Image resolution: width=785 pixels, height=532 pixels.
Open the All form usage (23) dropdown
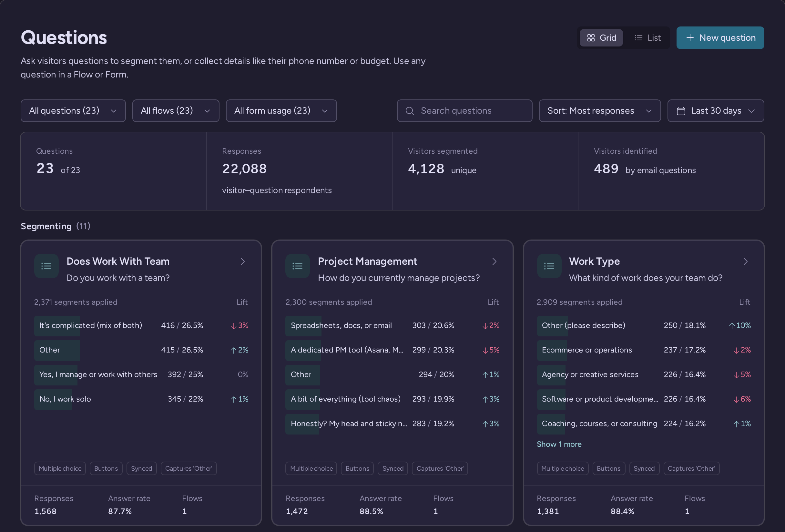pos(281,111)
